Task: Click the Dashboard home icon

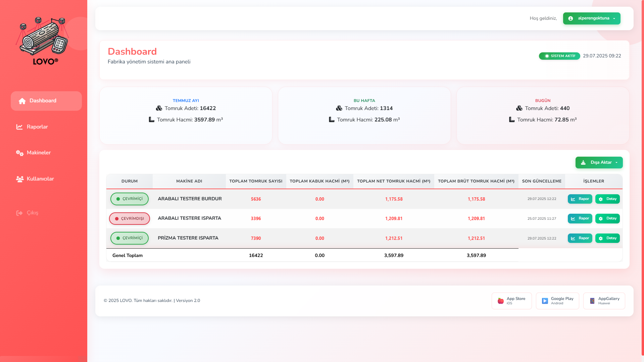Action: tap(22, 101)
